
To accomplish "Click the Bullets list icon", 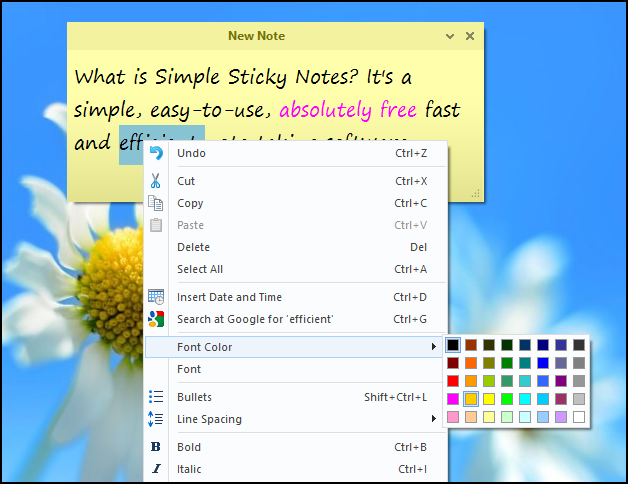I will (156, 397).
